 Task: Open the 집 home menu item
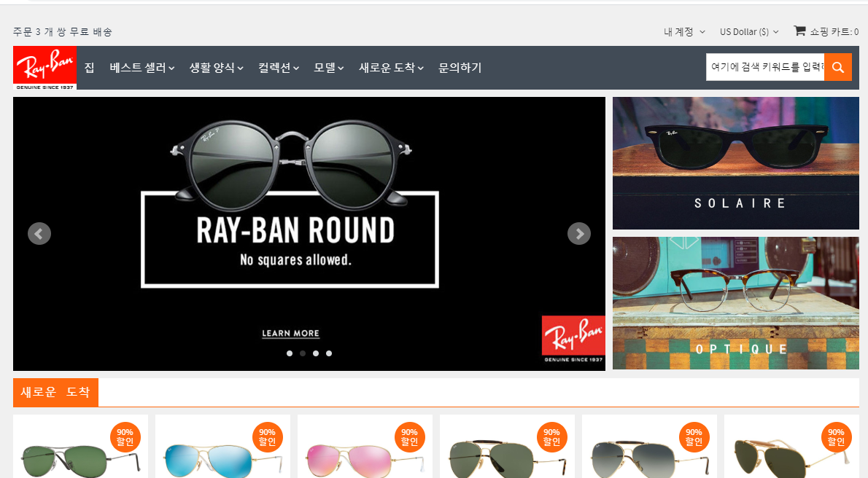click(x=89, y=68)
